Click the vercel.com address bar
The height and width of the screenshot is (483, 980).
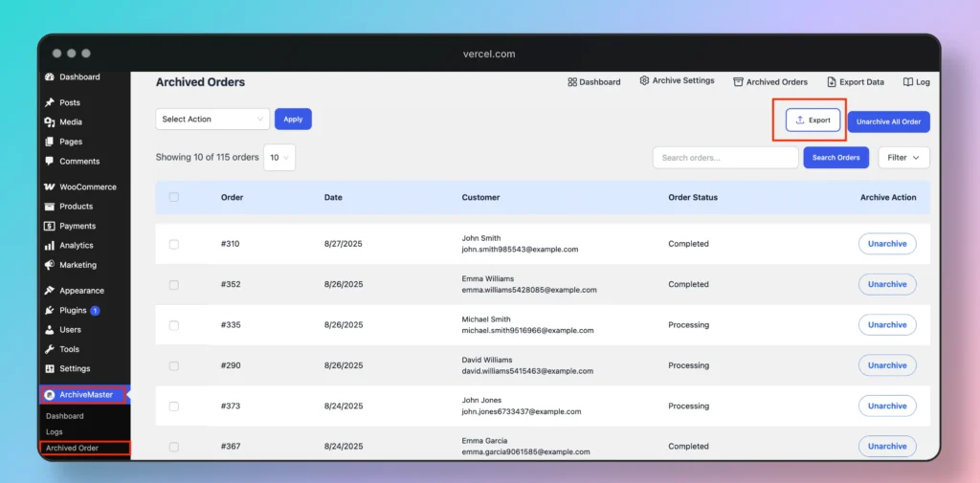(489, 54)
